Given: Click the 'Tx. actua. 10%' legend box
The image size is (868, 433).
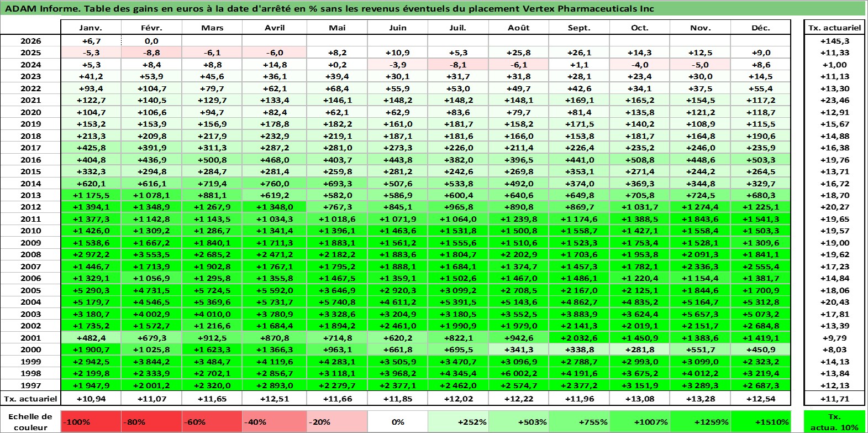Looking at the screenshot, I should click(x=834, y=422).
